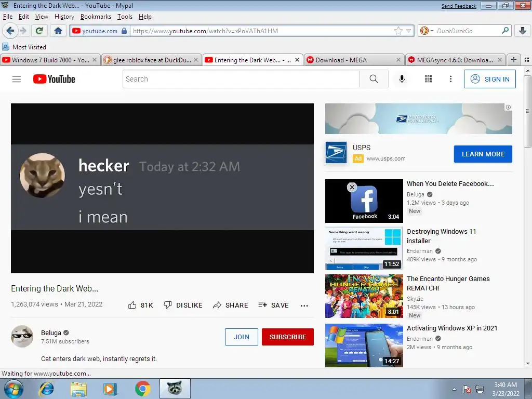Click the YouTube Search input field
The height and width of the screenshot is (399, 532).
point(241,79)
